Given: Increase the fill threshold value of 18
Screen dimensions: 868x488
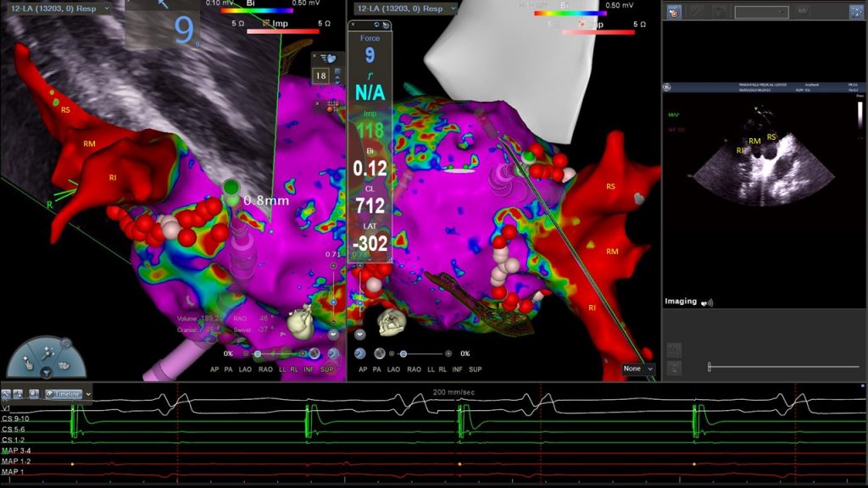Looking at the screenshot, I should [337, 78].
